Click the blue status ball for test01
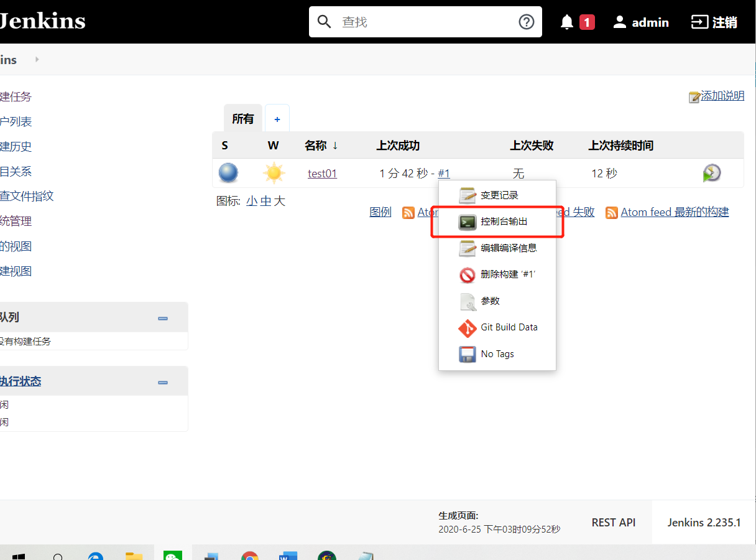 pos(228,172)
